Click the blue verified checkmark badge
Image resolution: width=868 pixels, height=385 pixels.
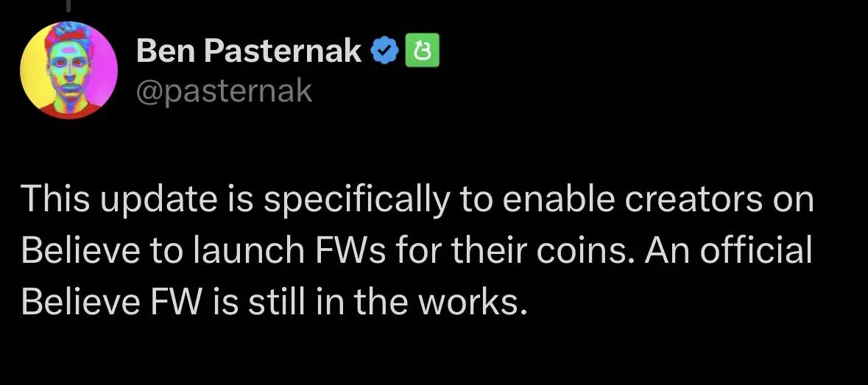click(x=384, y=51)
